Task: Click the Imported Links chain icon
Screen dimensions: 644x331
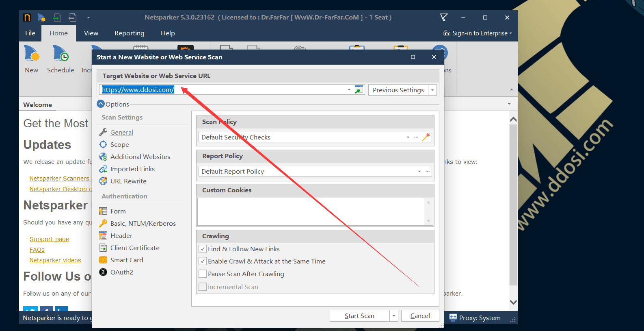Action: (103, 169)
